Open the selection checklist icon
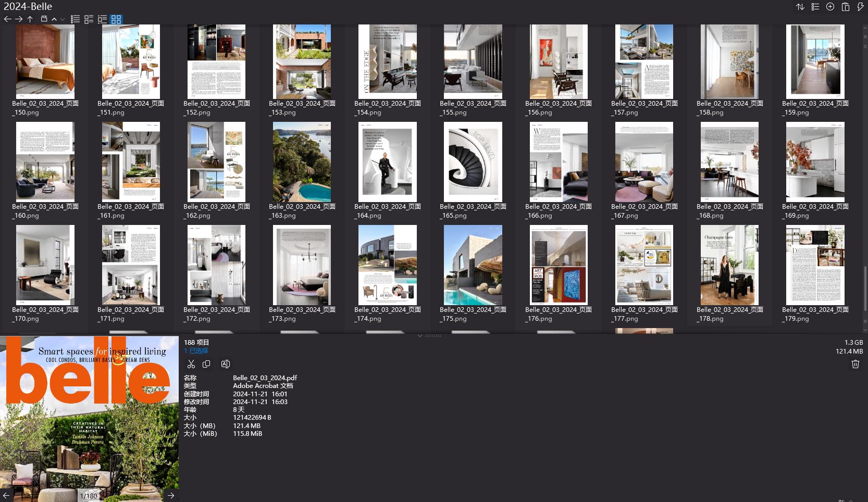Viewport: 868px width, 502px height. point(815,7)
